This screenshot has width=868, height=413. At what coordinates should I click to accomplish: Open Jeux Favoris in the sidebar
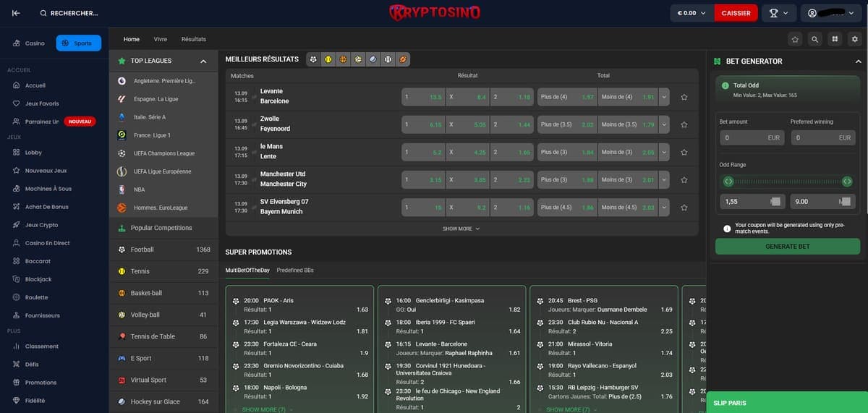(42, 103)
